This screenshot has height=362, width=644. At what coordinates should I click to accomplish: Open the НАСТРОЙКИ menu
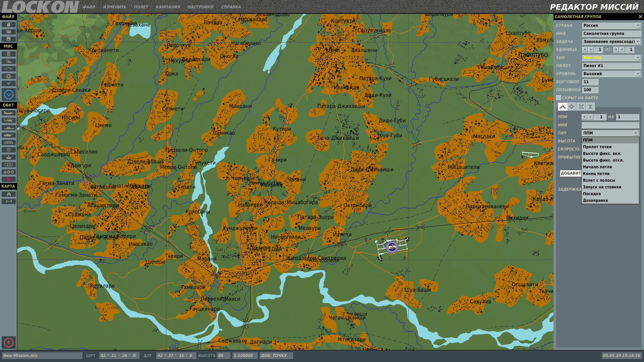click(x=201, y=7)
